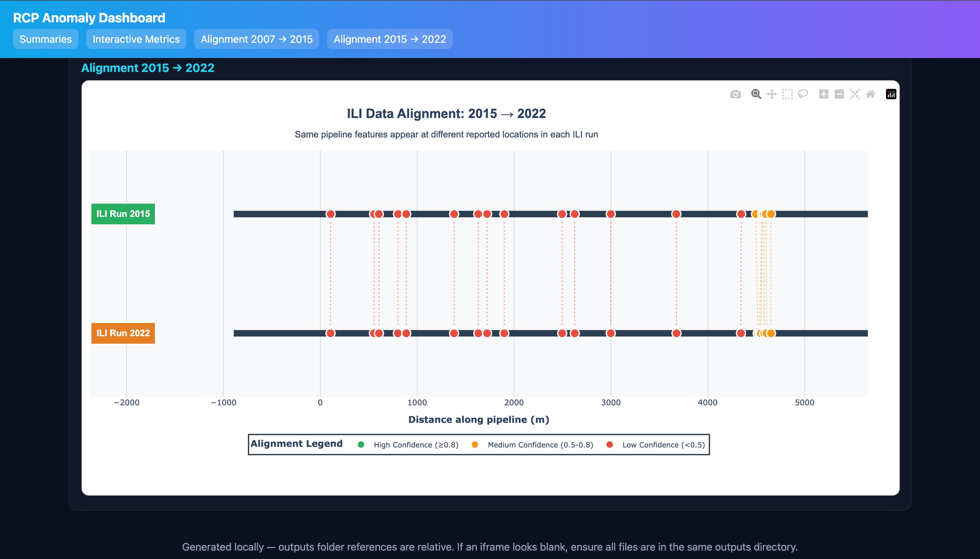Choose the Lasso Select tool
The image size is (980, 559).
[803, 94]
